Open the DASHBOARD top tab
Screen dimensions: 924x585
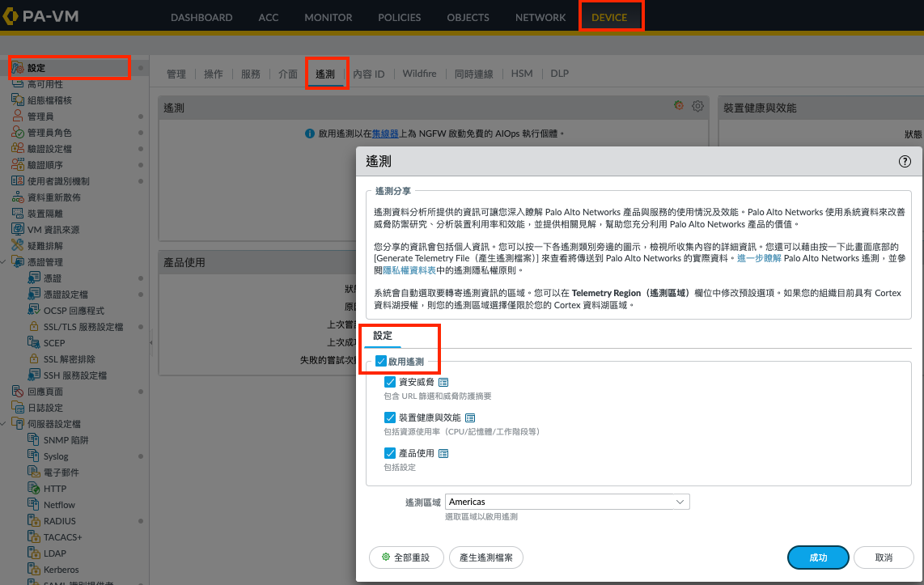201,17
